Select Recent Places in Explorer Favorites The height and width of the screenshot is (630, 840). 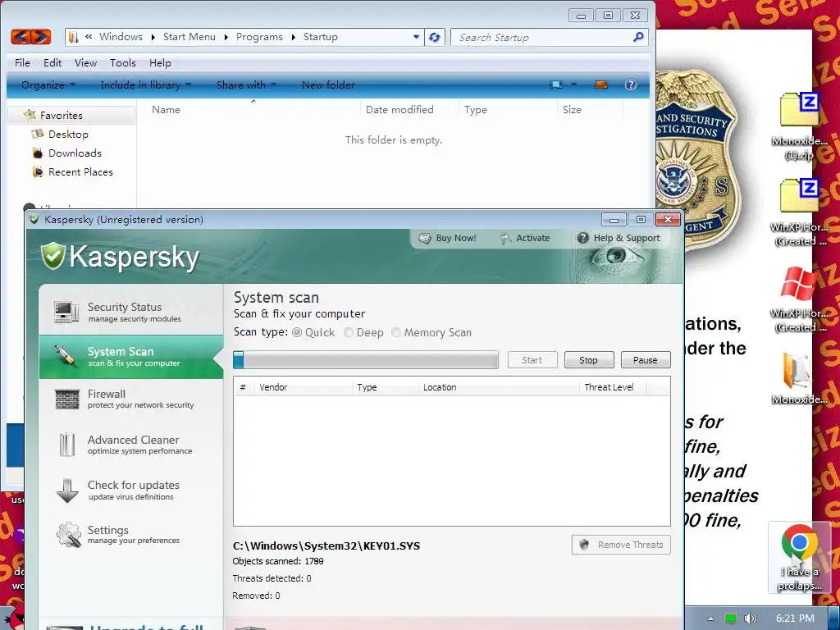pyautogui.click(x=80, y=172)
